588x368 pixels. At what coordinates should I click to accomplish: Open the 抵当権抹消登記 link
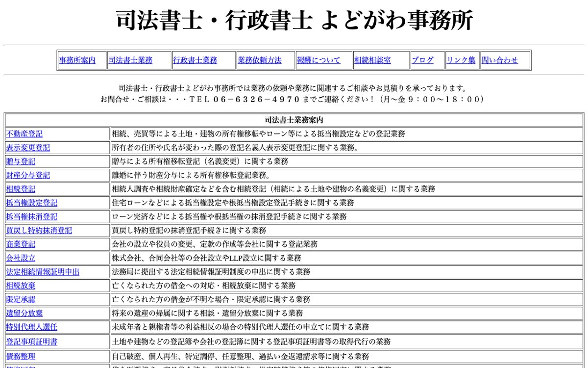coord(31,216)
